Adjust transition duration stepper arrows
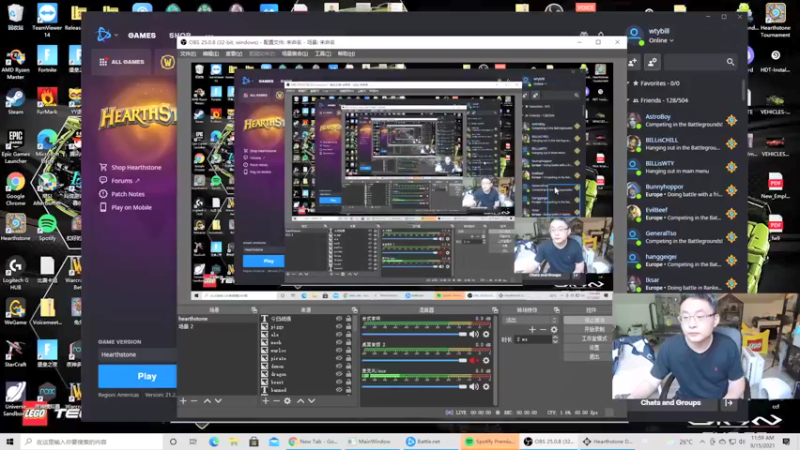Screen dimensions: 800x450 pos(555,339)
